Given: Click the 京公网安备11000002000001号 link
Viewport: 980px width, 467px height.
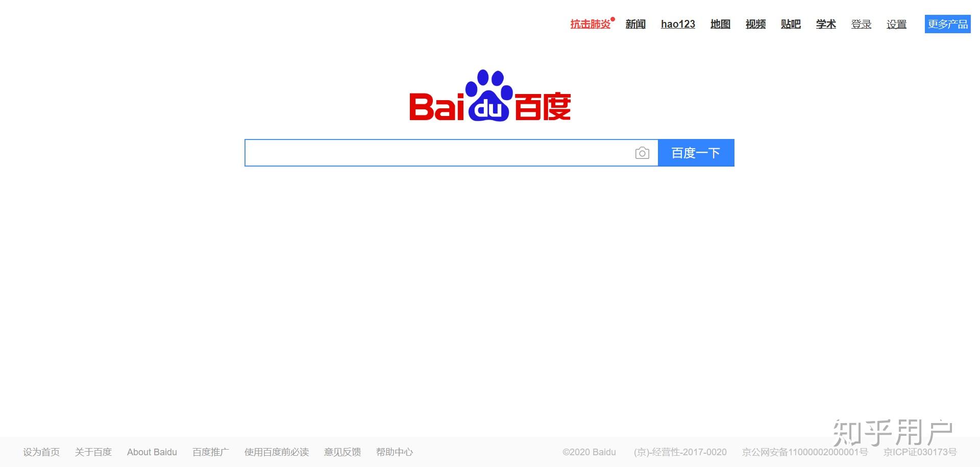Looking at the screenshot, I should click(x=805, y=452).
